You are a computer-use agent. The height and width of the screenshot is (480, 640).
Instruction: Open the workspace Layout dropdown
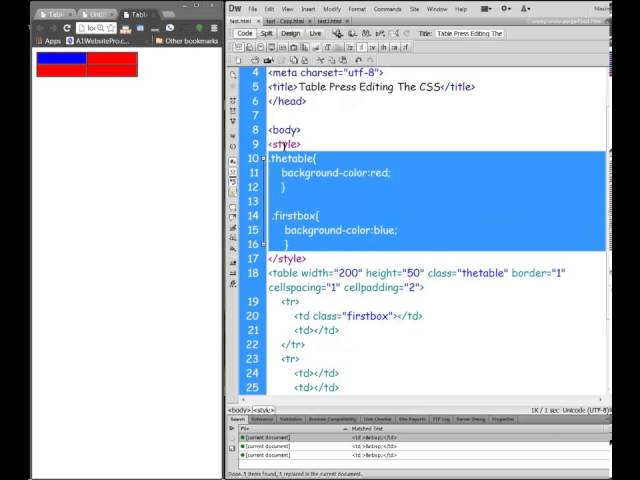[486, 9]
